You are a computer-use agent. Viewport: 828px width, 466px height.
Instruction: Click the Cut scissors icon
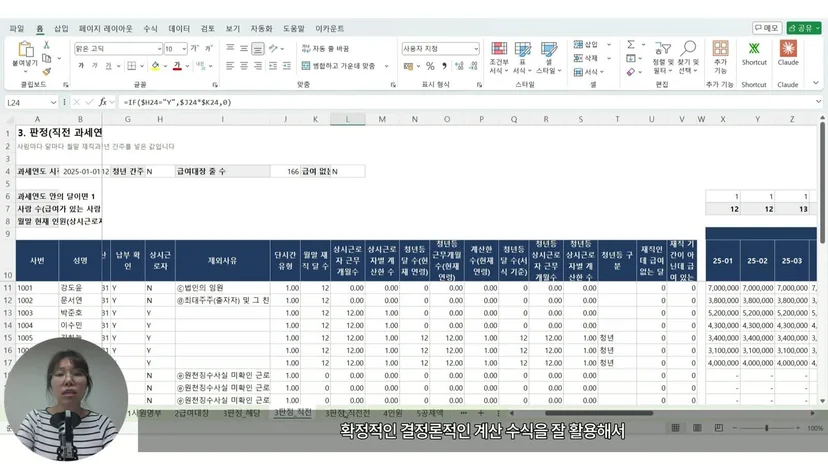[46, 45]
